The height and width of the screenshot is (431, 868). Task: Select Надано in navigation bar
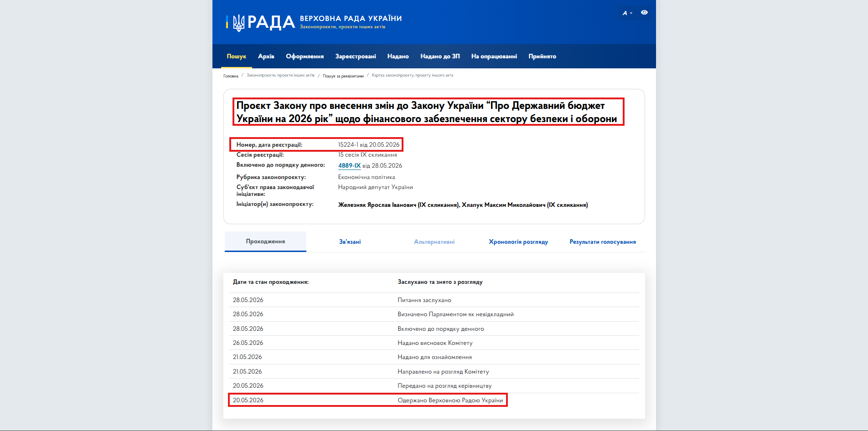(398, 56)
